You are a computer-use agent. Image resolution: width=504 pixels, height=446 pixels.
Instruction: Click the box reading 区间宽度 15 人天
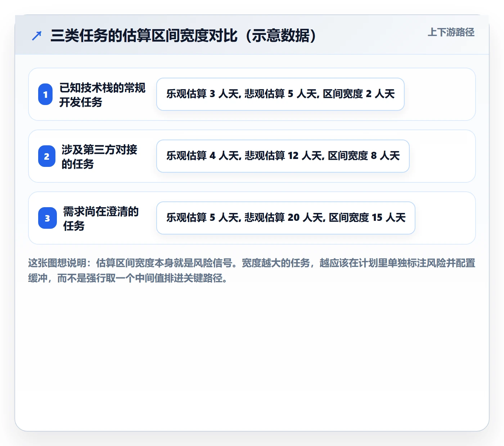coord(286,218)
